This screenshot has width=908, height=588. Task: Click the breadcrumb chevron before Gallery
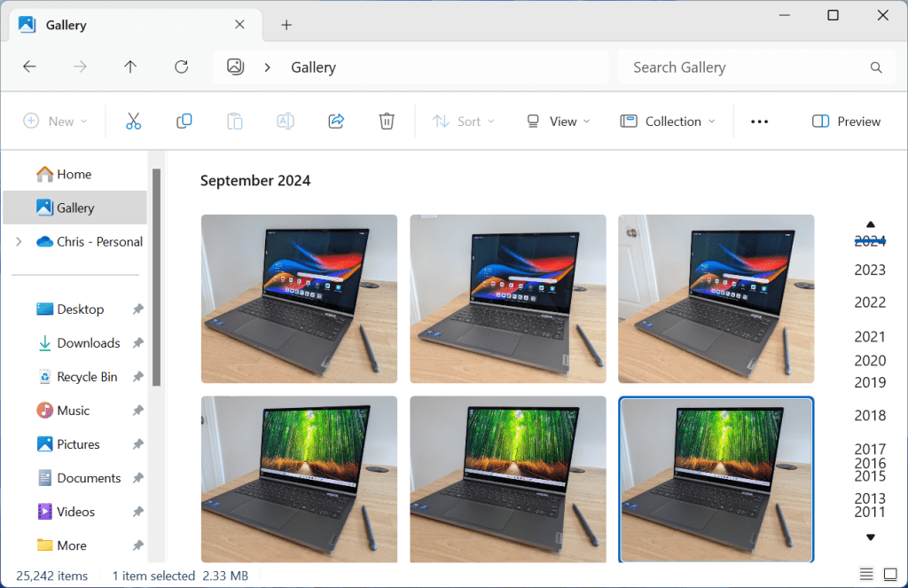(x=267, y=67)
